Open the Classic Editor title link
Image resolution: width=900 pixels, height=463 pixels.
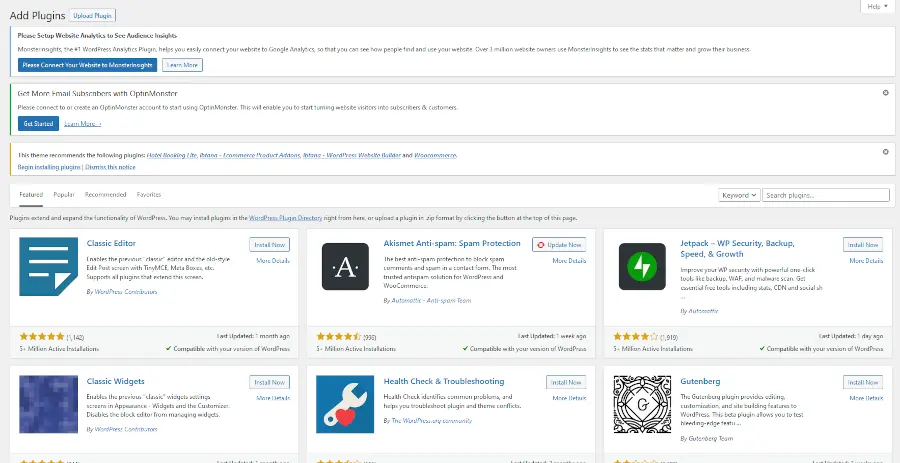click(x=111, y=243)
